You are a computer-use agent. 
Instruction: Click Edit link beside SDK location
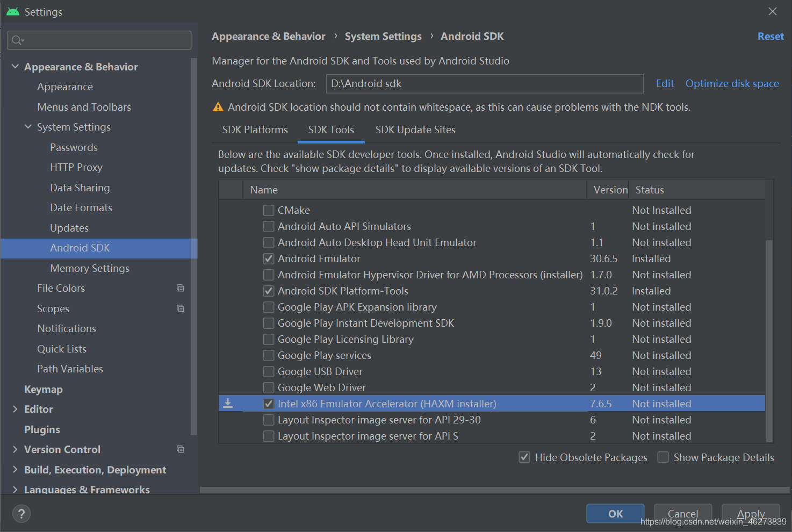665,83
